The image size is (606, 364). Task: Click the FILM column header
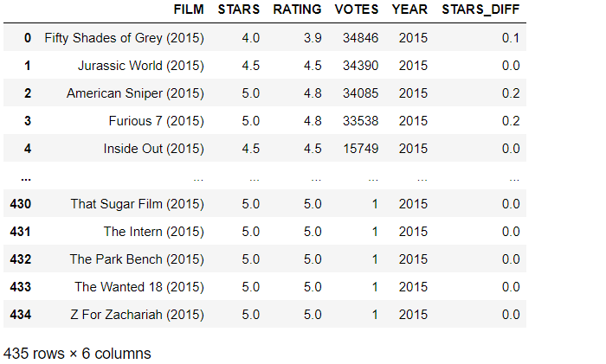point(189,10)
